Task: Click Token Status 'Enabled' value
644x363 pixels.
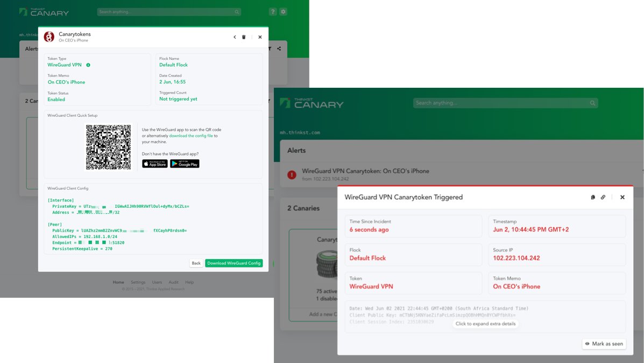Action: pyautogui.click(x=56, y=100)
